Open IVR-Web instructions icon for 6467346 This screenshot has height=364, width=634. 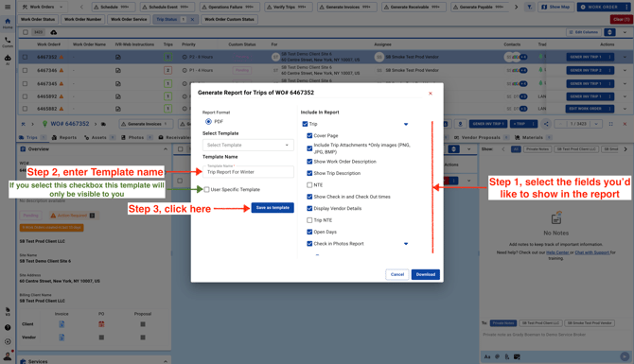click(x=118, y=70)
